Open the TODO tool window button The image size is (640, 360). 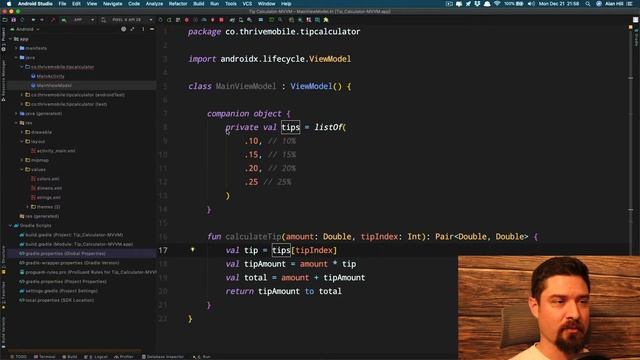[18, 357]
